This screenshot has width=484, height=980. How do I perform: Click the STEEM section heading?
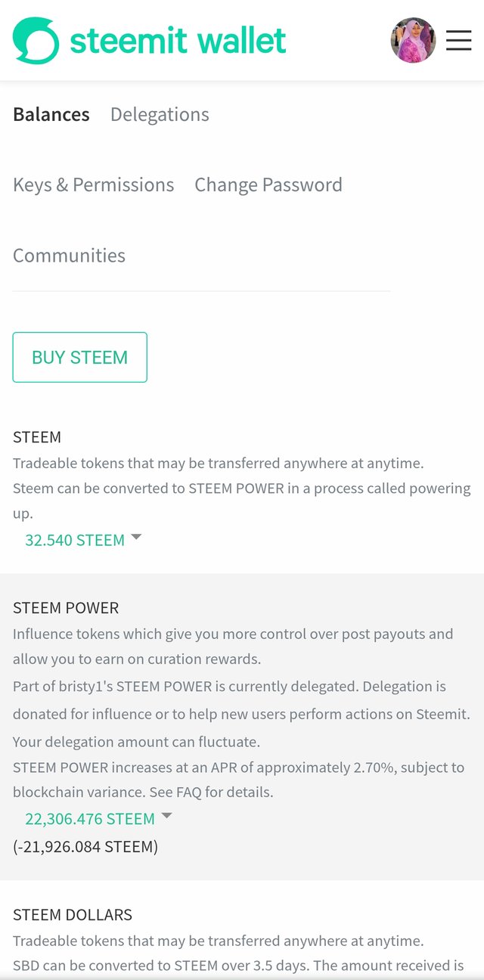(x=37, y=437)
